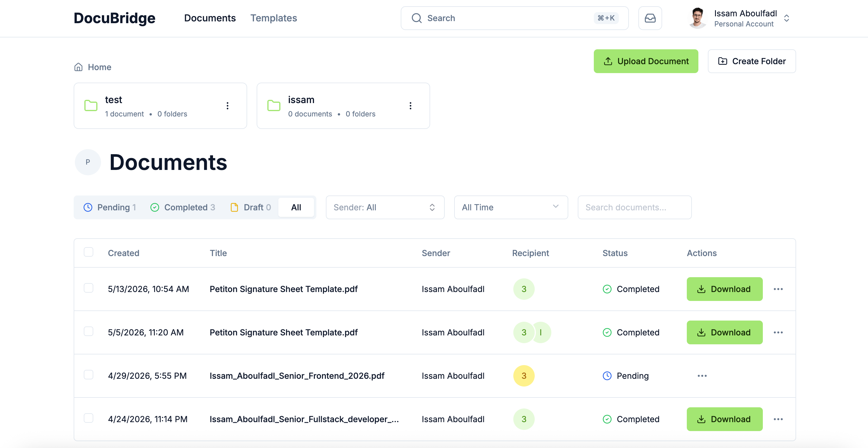Image resolution: width=868 pixels, height=448 pixels.
Task: Click the Created column header
Action: tap(123, 253)
